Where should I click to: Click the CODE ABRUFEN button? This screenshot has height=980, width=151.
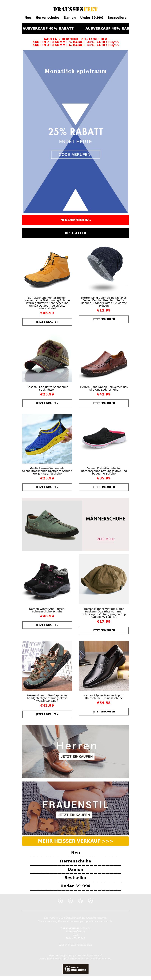pyautogui.click(x=75, y=155)
